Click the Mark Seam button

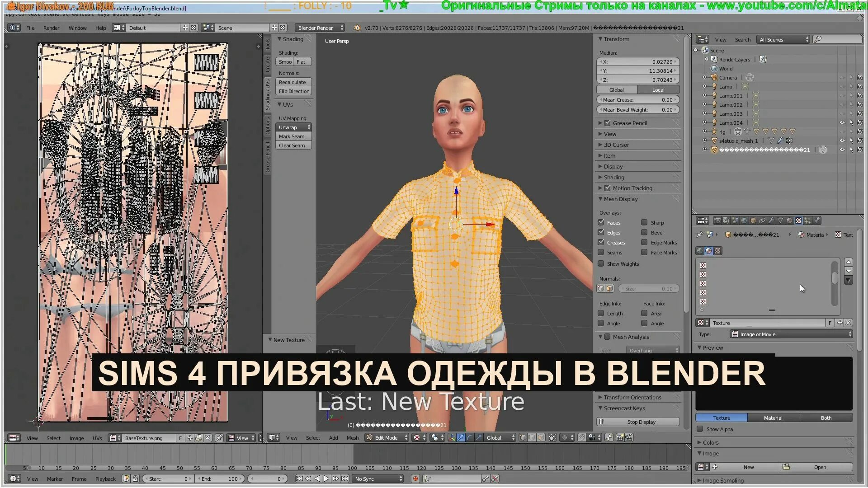point(293,136)
